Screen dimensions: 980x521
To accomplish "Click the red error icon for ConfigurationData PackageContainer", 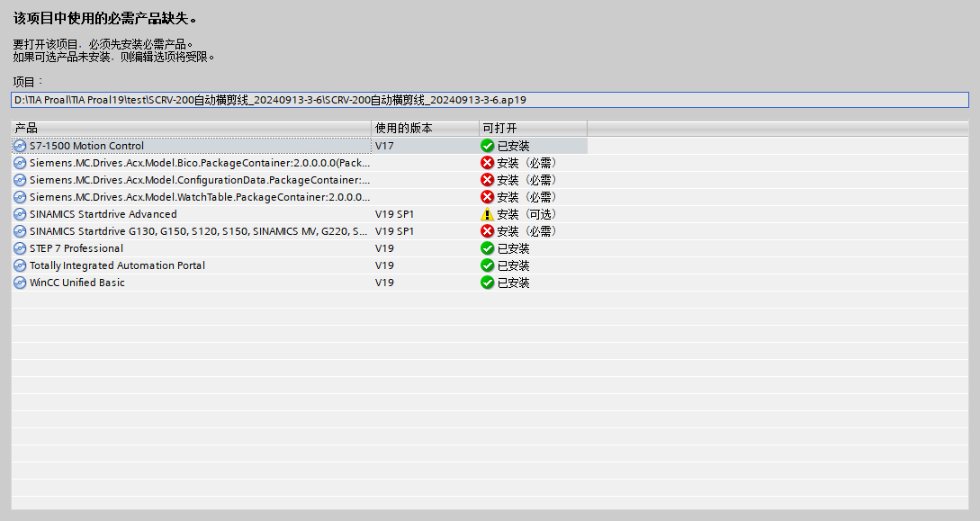I will [x=488, y=180].
